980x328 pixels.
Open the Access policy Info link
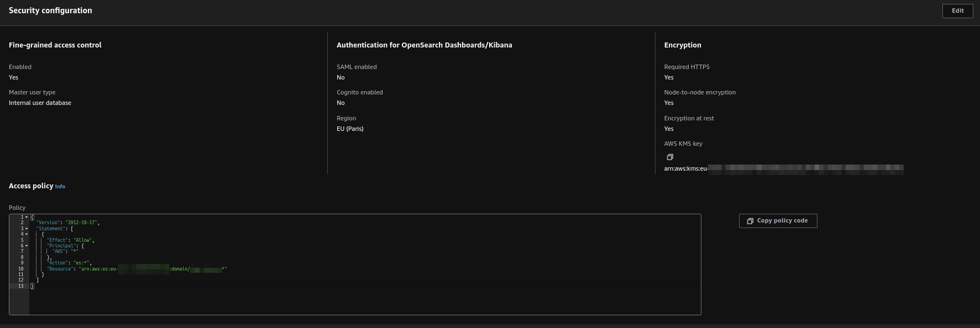click(x=60, y=187)
